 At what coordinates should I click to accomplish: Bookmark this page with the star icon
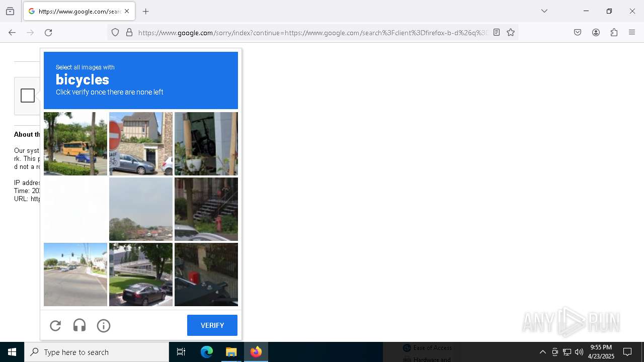[x=511, y=33]
